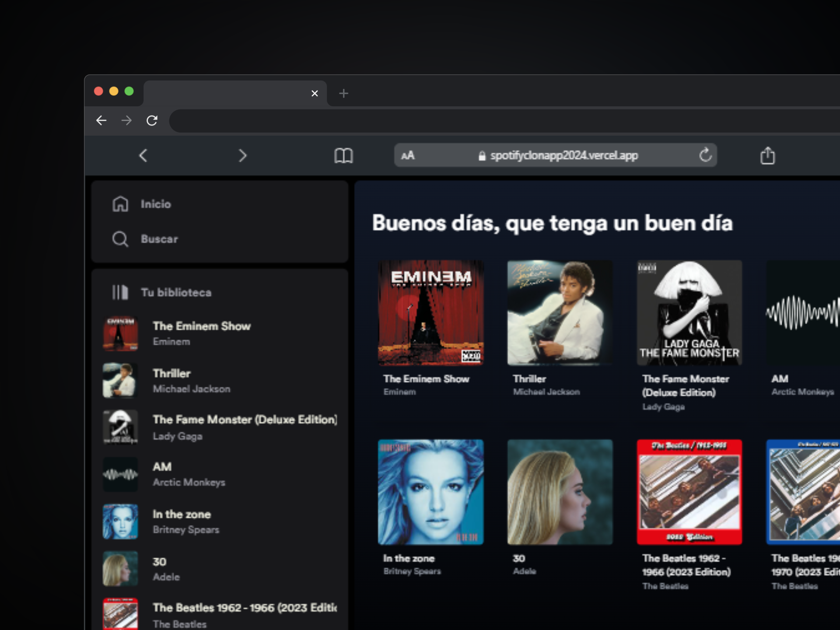Viewport: 840px width, 630px height.
Task: Click the Buscar magnifier icon
Action: pyautogui.click(x=120, y=239)
